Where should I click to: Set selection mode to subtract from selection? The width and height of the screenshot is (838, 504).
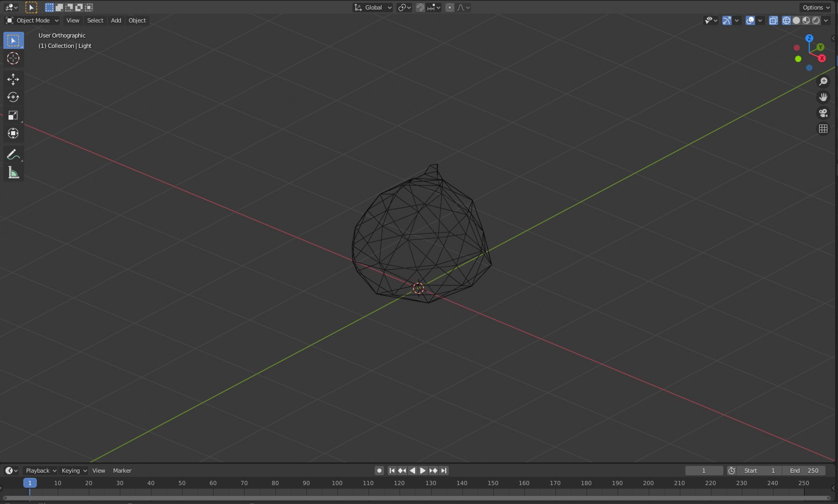click(x=69, y=7)
